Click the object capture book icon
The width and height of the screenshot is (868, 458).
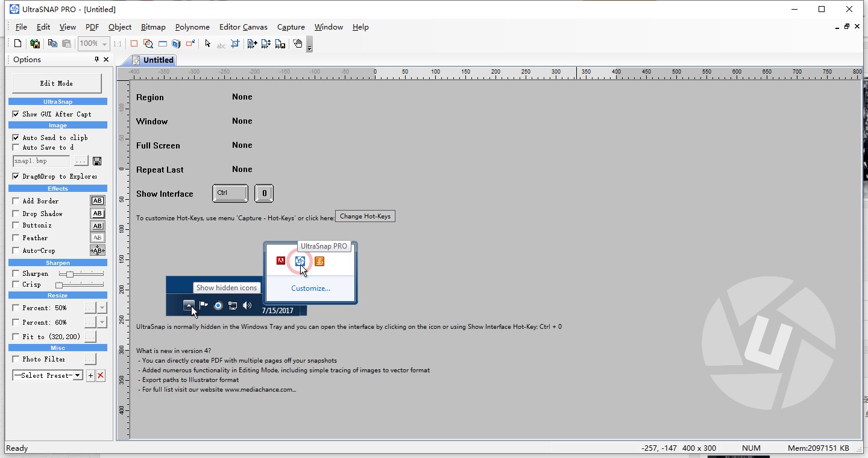click(x=176, y=43)
